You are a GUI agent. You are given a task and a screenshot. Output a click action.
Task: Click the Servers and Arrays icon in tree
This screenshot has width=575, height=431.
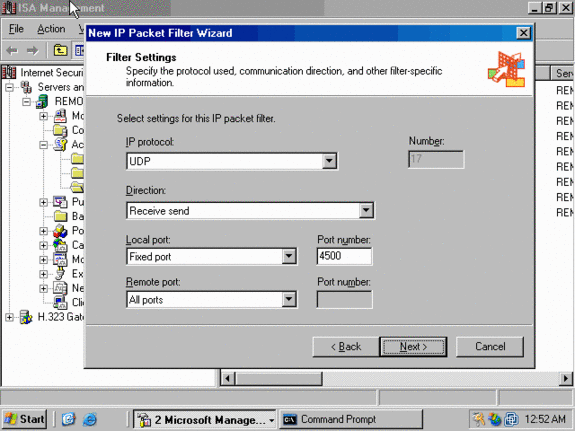pos(26,87)
